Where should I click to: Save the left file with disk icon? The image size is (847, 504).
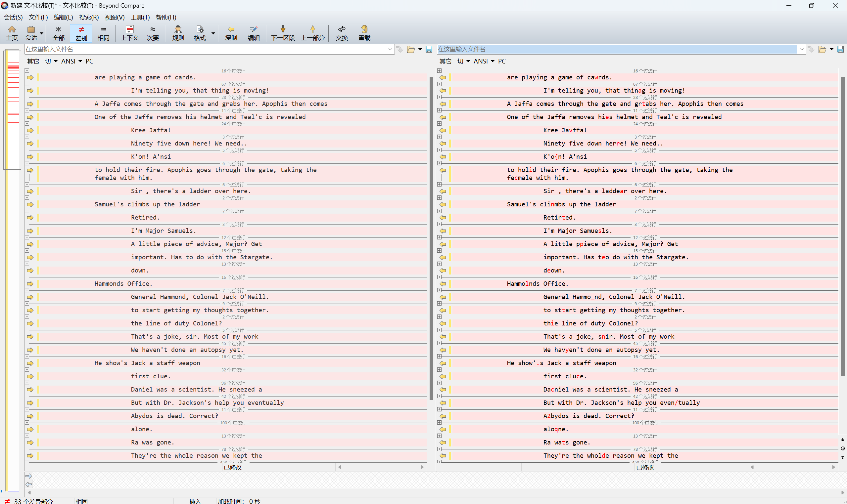coord(429,50)
